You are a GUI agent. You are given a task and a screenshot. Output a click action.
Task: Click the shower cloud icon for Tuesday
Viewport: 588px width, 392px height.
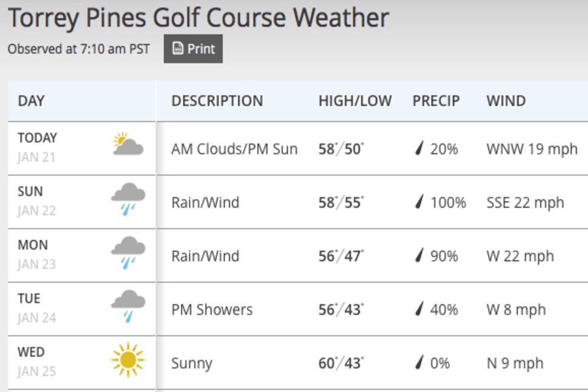coord(128,306)
